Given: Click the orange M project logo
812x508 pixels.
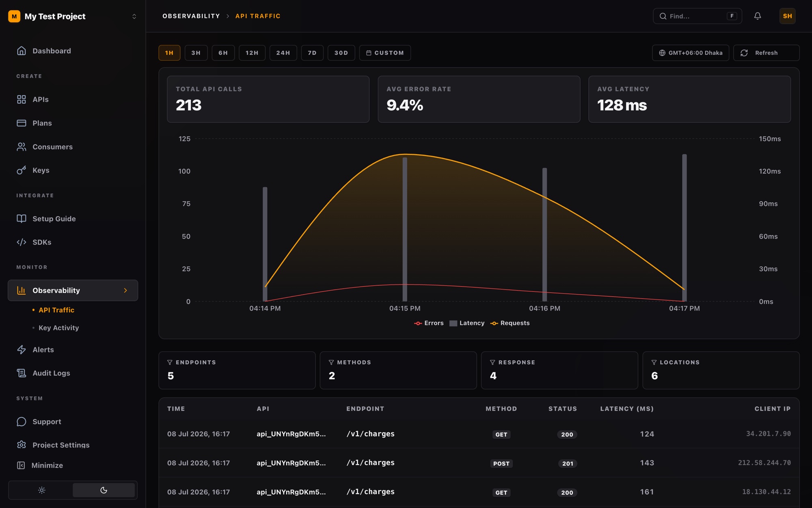Looking at the screenshot, I should pyautogui.click(x=14, y=16).
